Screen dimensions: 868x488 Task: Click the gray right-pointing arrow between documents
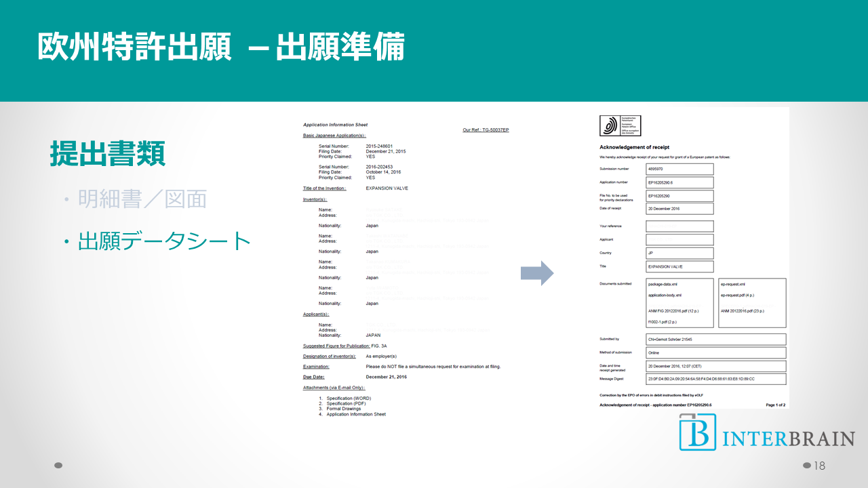tap(537, 273)
